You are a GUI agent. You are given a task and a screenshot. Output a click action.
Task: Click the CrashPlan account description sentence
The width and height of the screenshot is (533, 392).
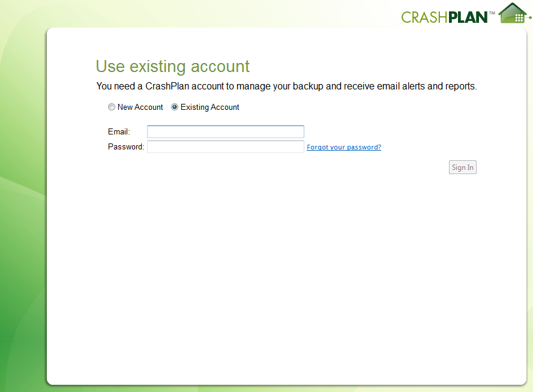286,86
